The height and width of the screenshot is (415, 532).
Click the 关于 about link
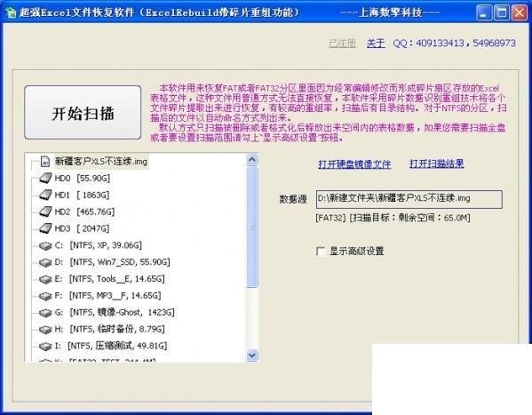(x=376, y=44)
